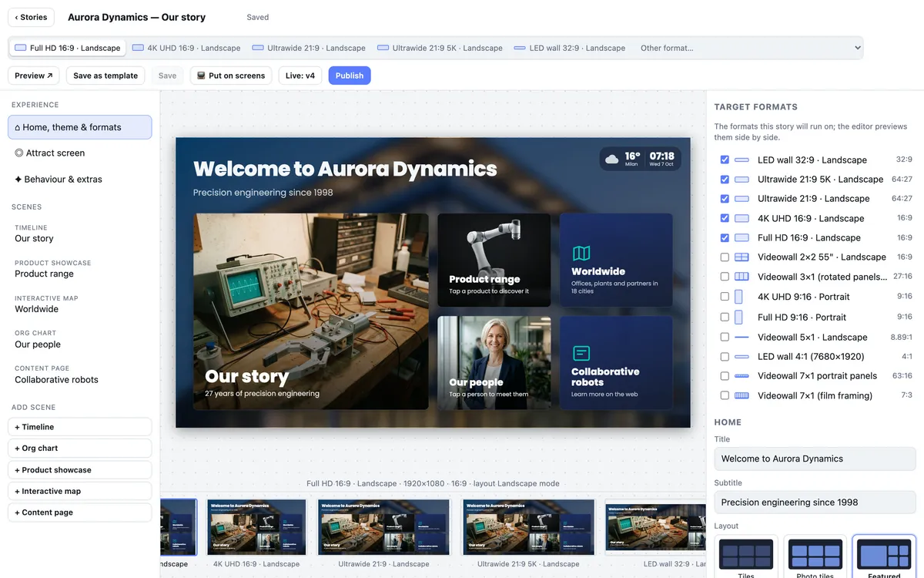Choose the Photo tiles layout option
924x578 pixels.
[x=815, y=556]
